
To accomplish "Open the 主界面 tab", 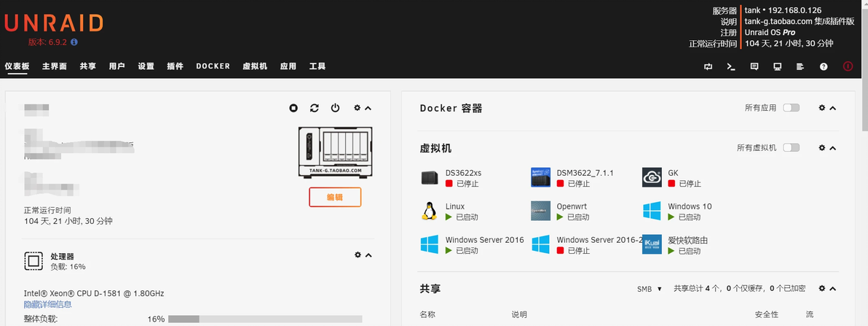I will click(55, 66).
